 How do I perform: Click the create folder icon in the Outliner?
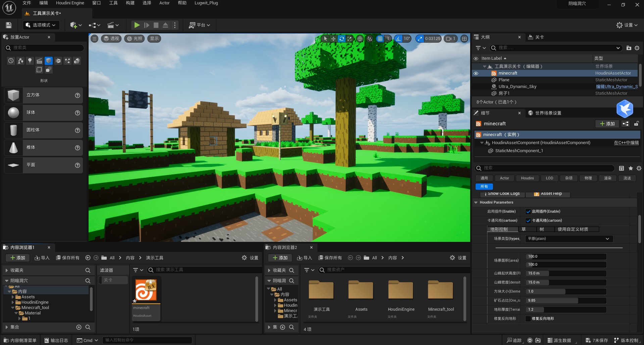(629, 48)
